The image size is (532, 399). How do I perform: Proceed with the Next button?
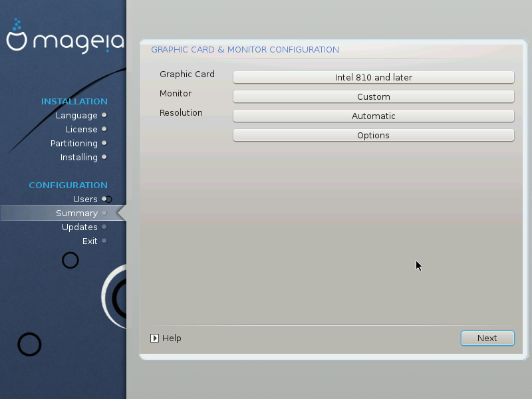click(487, 338)
